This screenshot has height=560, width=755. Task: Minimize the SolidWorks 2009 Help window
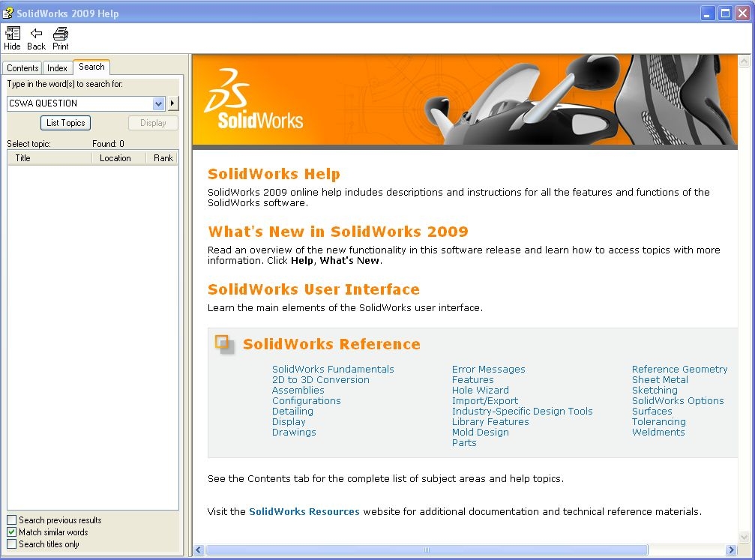(707, 13)
